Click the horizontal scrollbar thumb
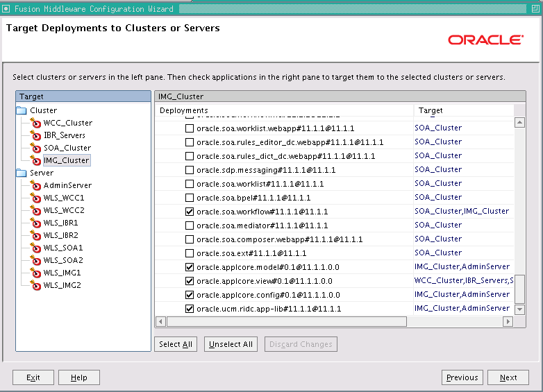 coord(287,321)
